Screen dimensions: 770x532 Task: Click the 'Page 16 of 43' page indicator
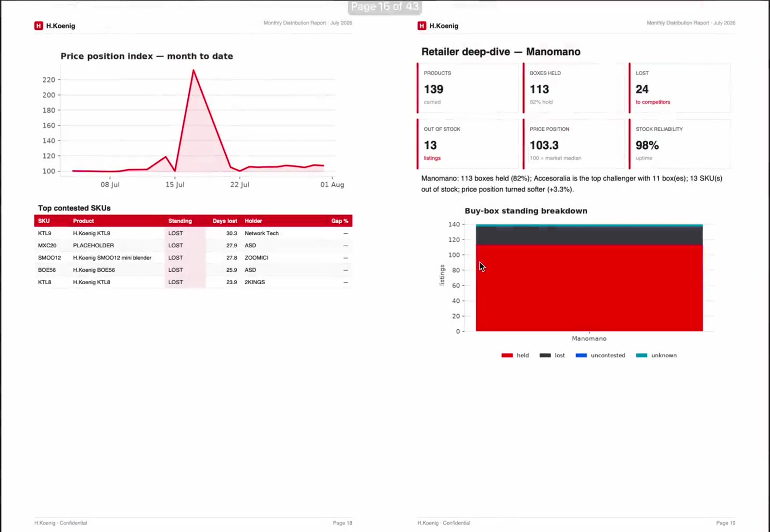pyautogui.click(x=385, y=7)
